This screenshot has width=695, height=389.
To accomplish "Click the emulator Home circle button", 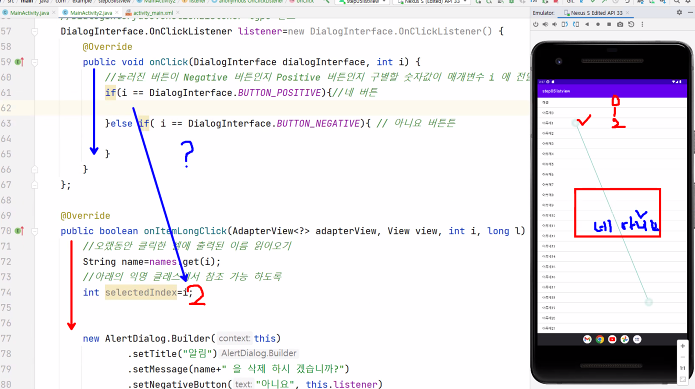I will [598, 24].
